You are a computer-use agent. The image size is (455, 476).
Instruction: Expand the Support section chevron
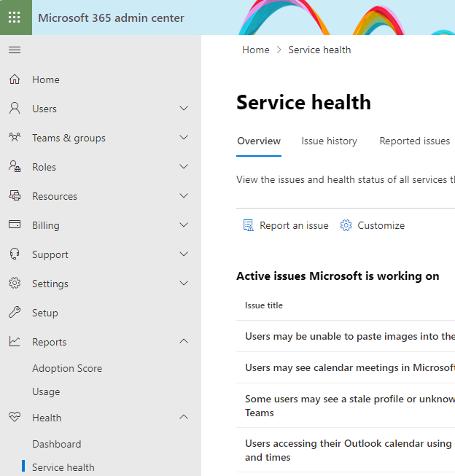pyautogui.click(x=184, y=254)
